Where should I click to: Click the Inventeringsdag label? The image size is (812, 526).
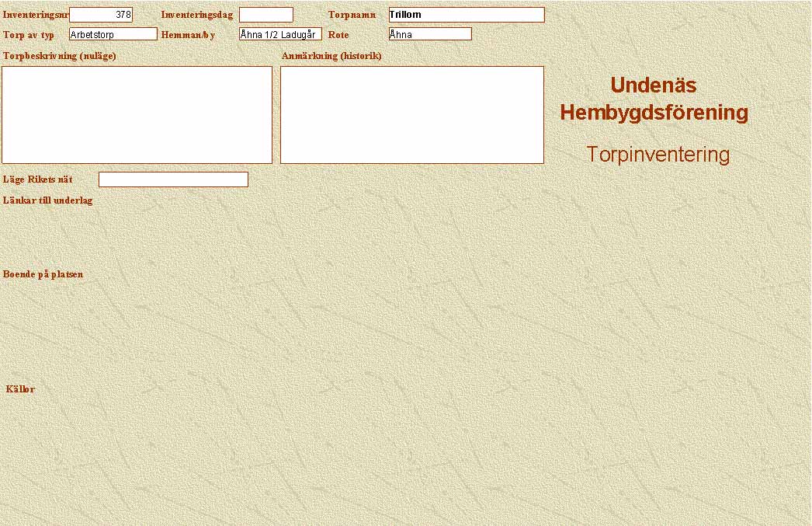point(196,15)
